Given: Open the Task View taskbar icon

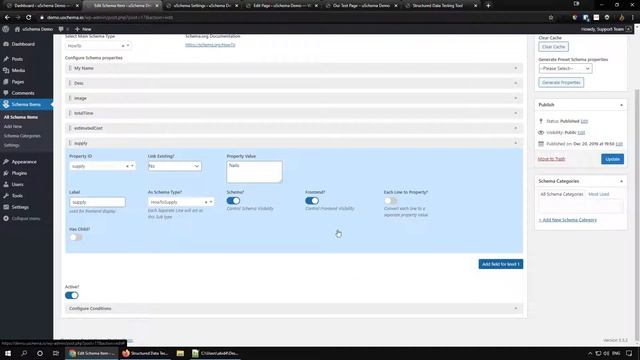Looking at the screenshot, I should point(56,353).
